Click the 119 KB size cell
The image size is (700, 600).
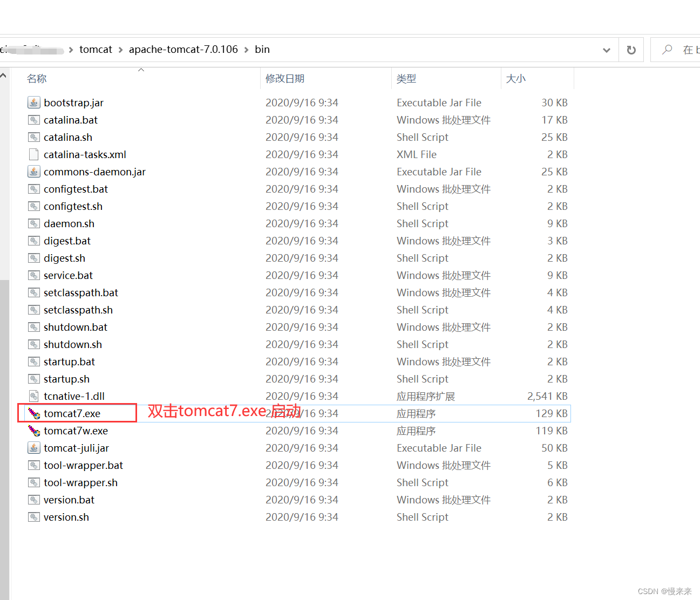552,431
